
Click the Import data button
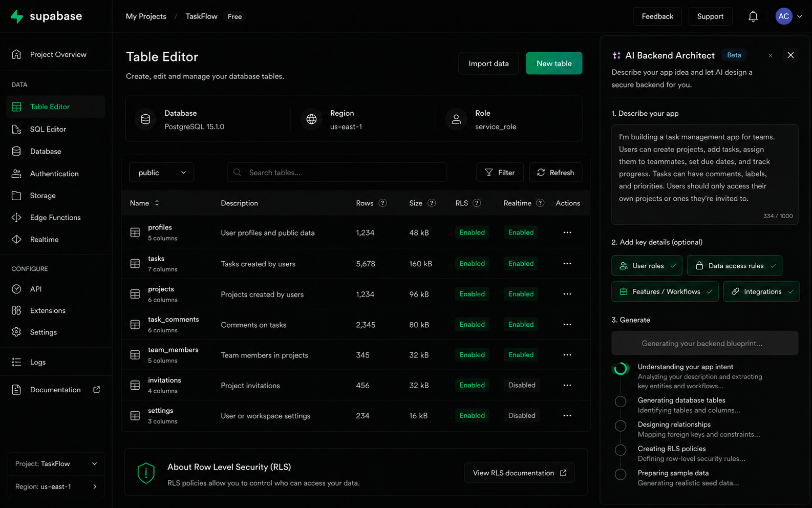488,63
